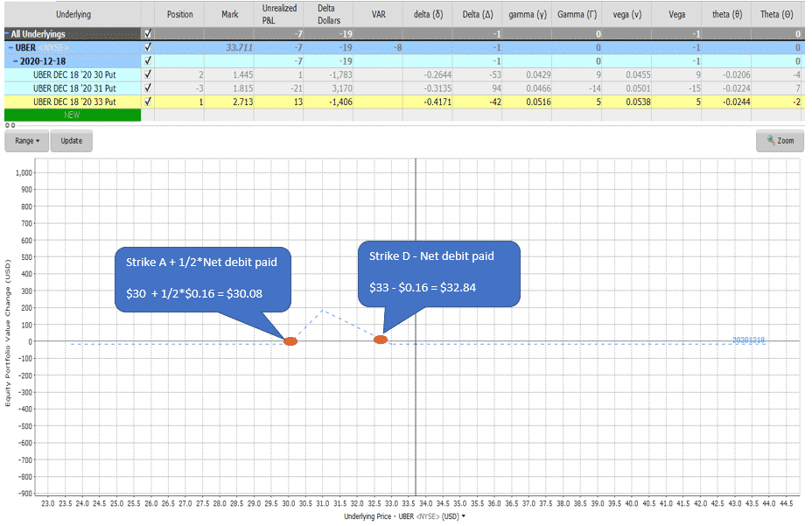Click vega value 0.0455
812x526 pixels.
pyautogui.click(x=638, y=74)
